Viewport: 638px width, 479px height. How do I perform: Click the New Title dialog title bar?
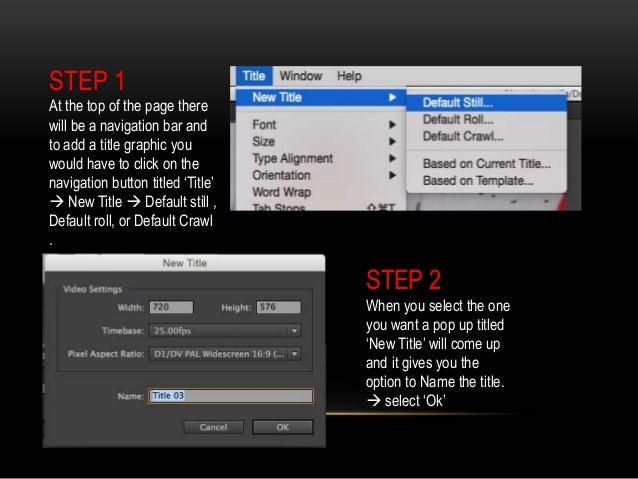(184, 263)
